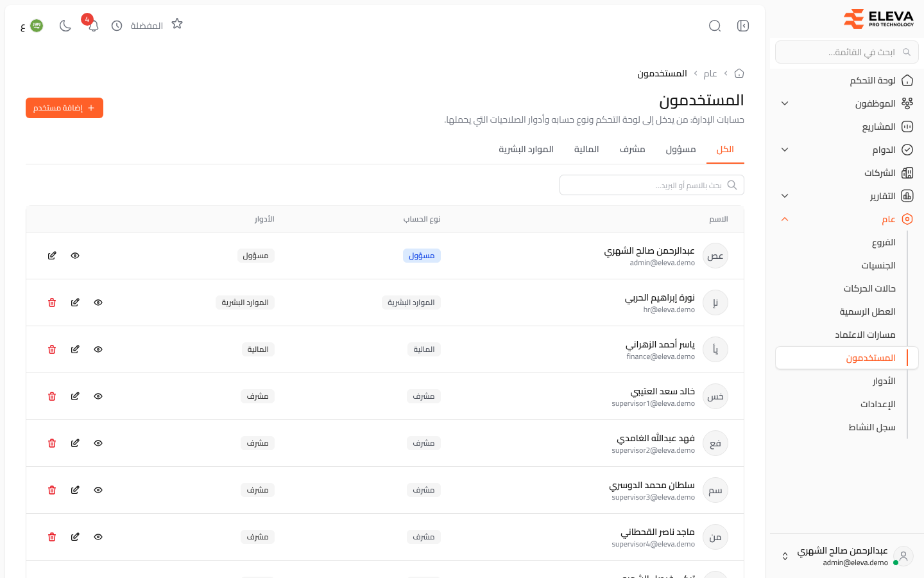This screenshot has height=578, width=924.
Task: View details of عبدالرحمن صالح الشهري
Action: point(75,256)
